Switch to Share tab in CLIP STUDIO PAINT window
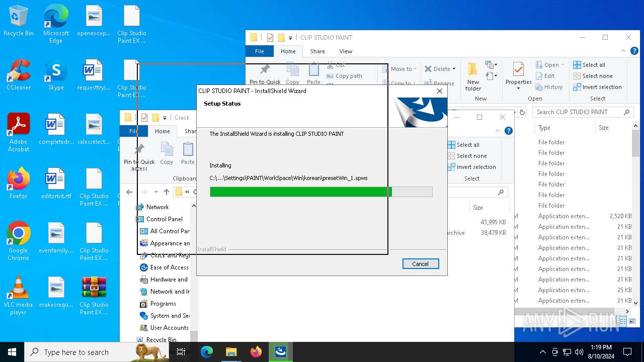The width and height of the screenshot is (644, 362). click(317, 51)
